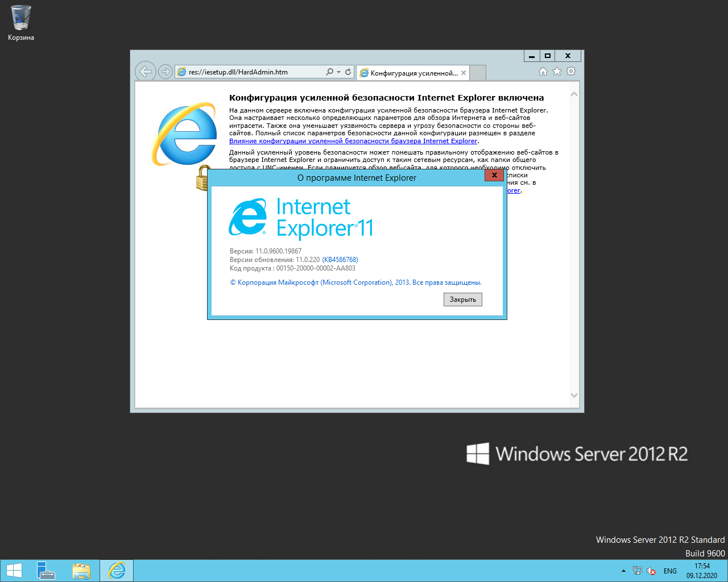The width and height of the screenshot is (728, 582).
Task: Launch Server Manager from the taskbar
Action: [x=45, y=571]
